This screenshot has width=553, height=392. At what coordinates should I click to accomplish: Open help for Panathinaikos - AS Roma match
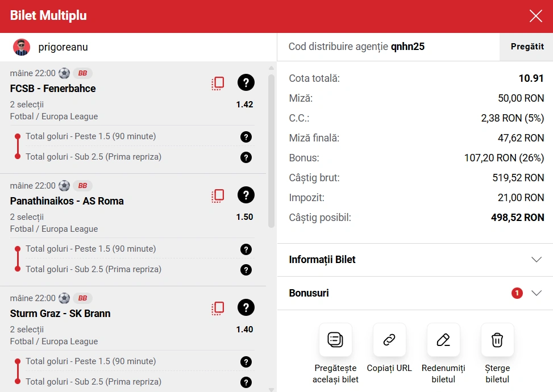coord(246,195)
